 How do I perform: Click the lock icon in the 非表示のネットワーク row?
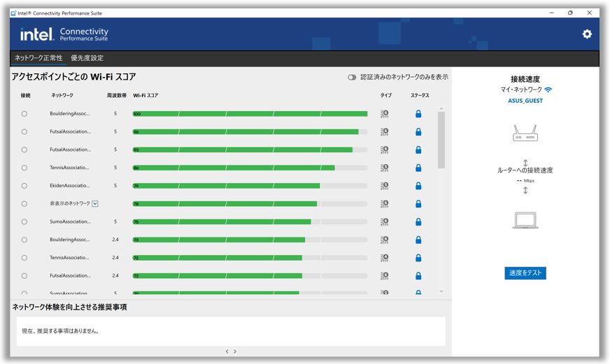(418, 203)
